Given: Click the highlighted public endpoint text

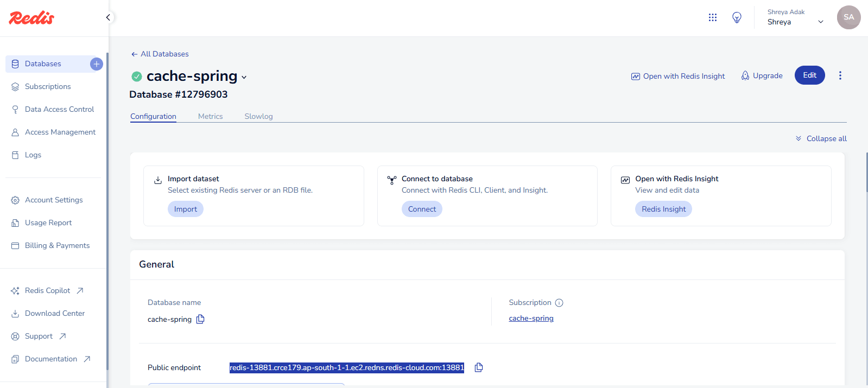Looking at the screenshot, I should [347, 368].
